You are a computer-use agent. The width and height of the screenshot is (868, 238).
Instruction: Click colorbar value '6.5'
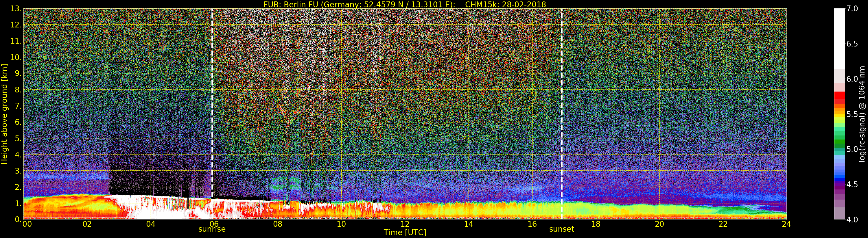tap(852, 44)
